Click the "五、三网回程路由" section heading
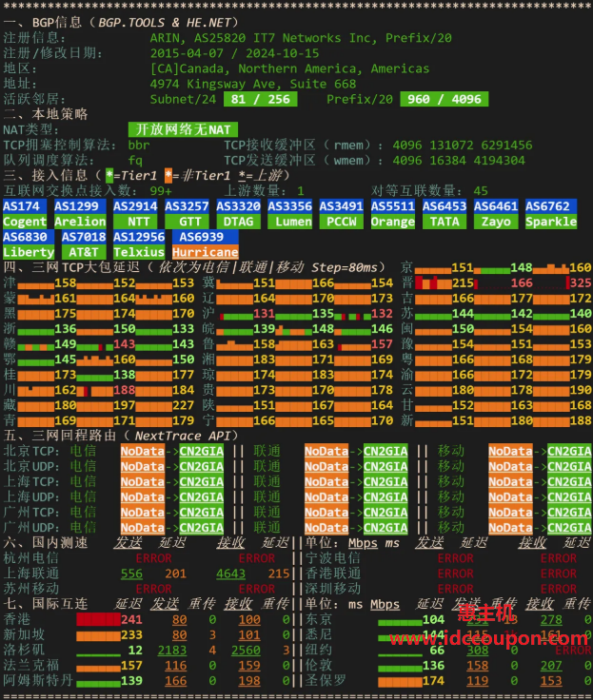 pyautogui.click(x=59, y=436)
